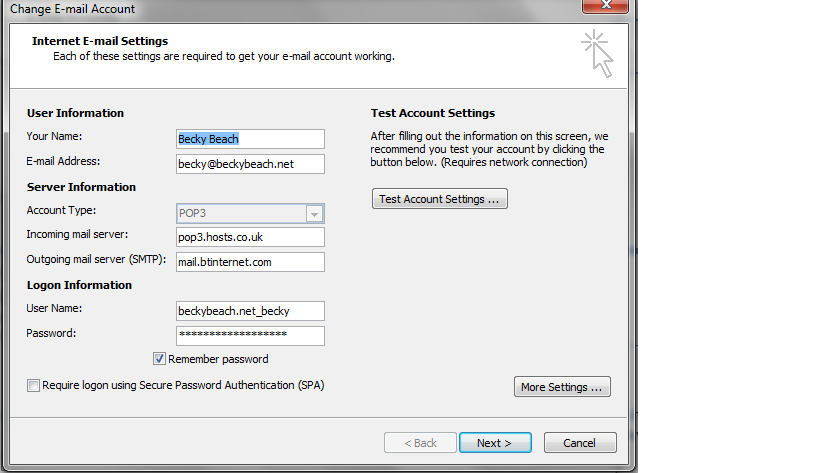Click the Server Information heading text

(x=81, y=187)
